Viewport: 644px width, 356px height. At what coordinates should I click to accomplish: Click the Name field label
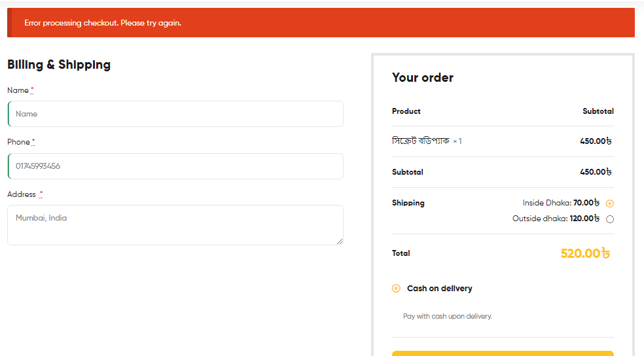click(x=18, y=90)
